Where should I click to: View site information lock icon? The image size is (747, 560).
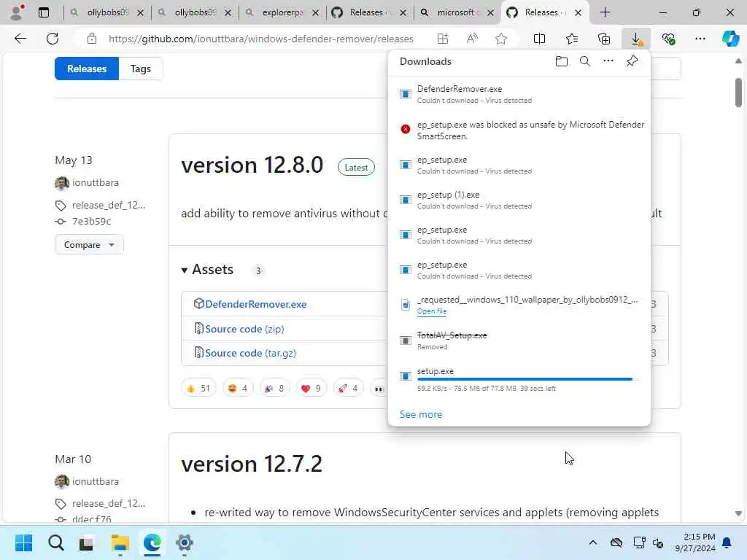point(92,39)
